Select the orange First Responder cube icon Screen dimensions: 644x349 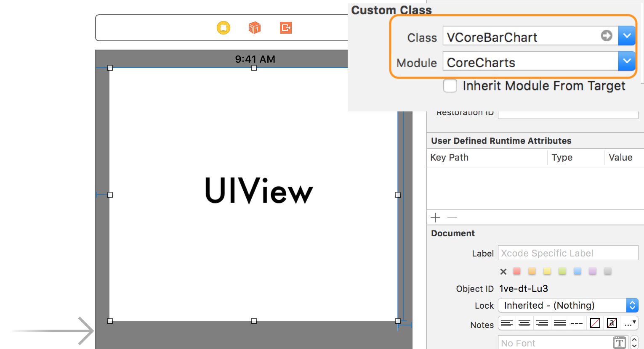[x=255, y=28]
